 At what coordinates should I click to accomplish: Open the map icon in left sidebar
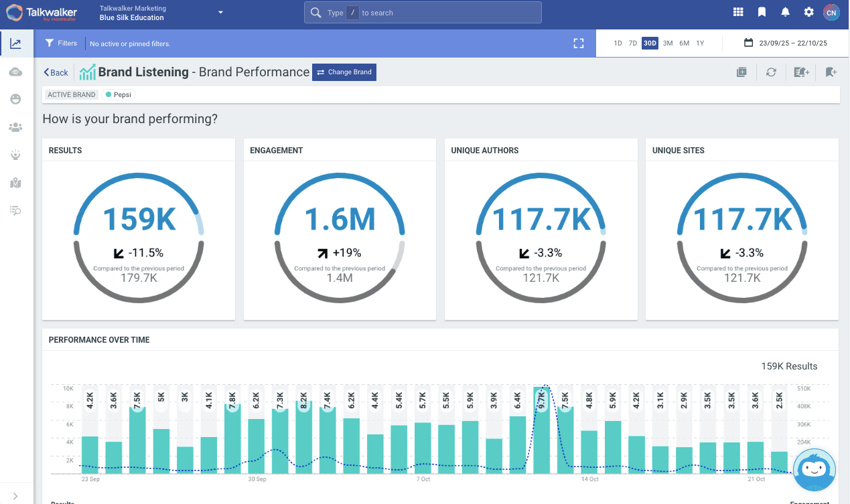pos(15,183)
